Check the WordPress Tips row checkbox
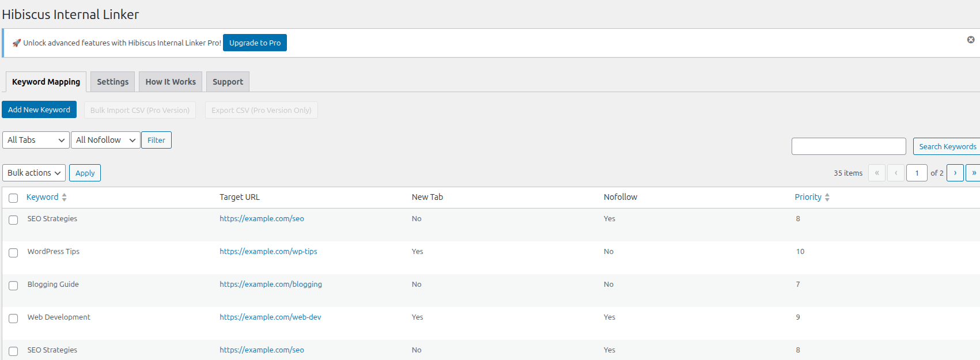 13,253
